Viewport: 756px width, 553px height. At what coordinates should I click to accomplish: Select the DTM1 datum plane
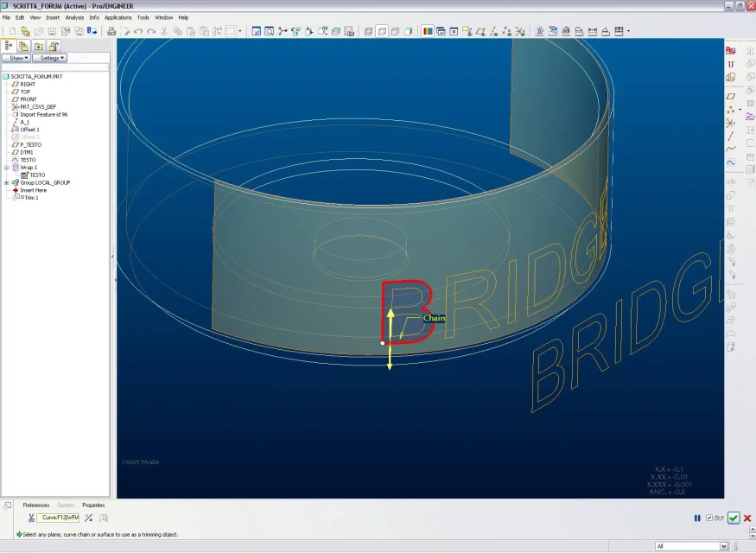pos(26,152)
